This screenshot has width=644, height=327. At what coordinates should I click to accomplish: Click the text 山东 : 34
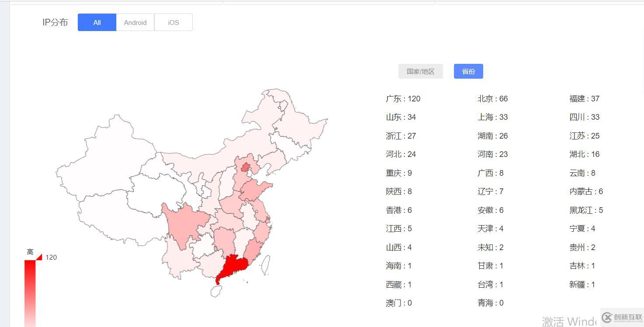tap(401, 117)
